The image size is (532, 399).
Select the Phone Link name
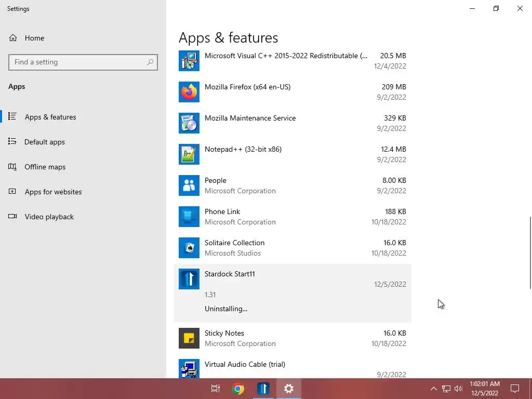[x=222, y=212]
